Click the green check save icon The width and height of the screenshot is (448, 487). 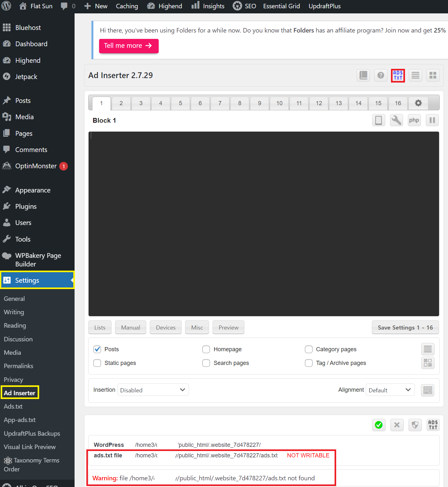[x=379, y=425]
